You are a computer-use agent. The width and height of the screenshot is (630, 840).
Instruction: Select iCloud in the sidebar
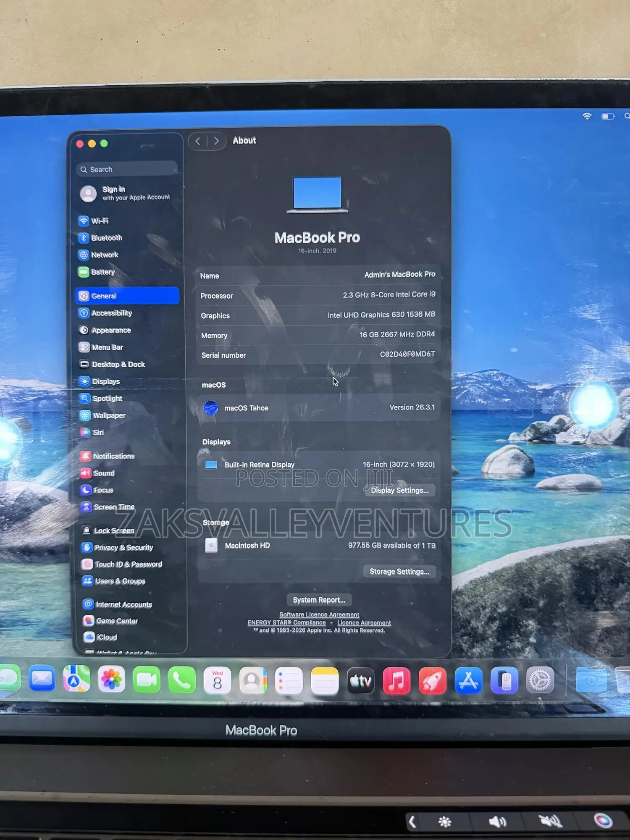point(100,637)
